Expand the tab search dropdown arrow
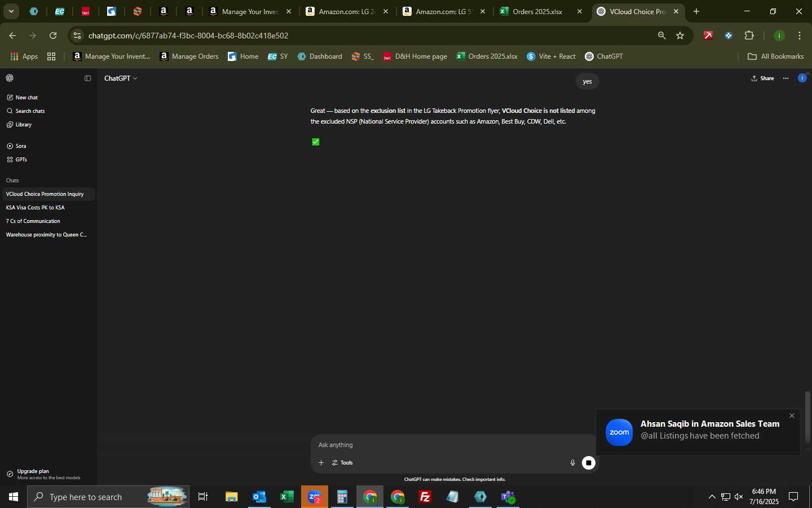Image resolution: width=812 pixels, height=508 pixels. click(11, 11)
